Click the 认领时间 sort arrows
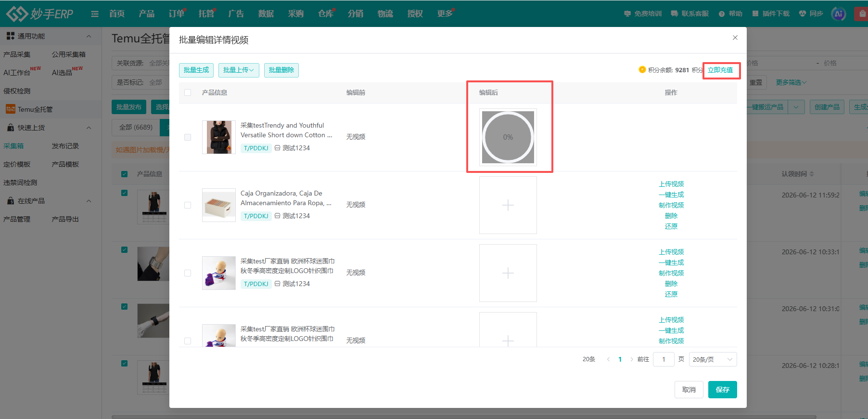868x419 pixels. 812,174
